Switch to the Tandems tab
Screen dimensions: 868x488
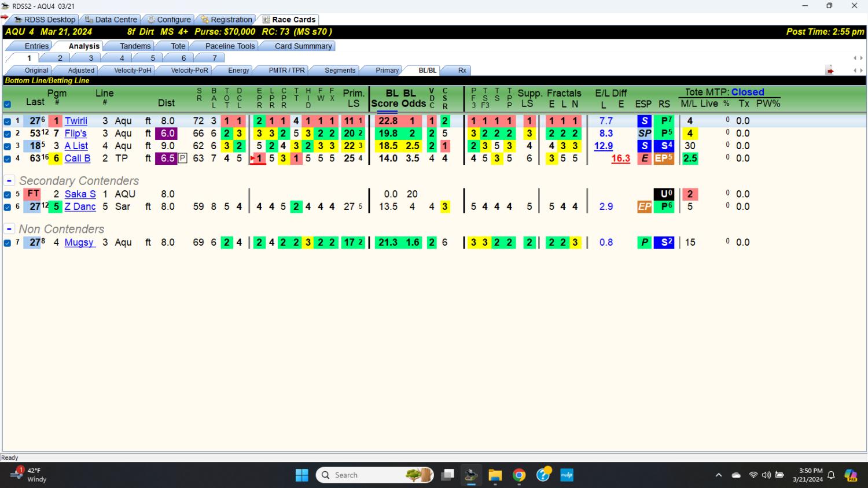point(135,46)
